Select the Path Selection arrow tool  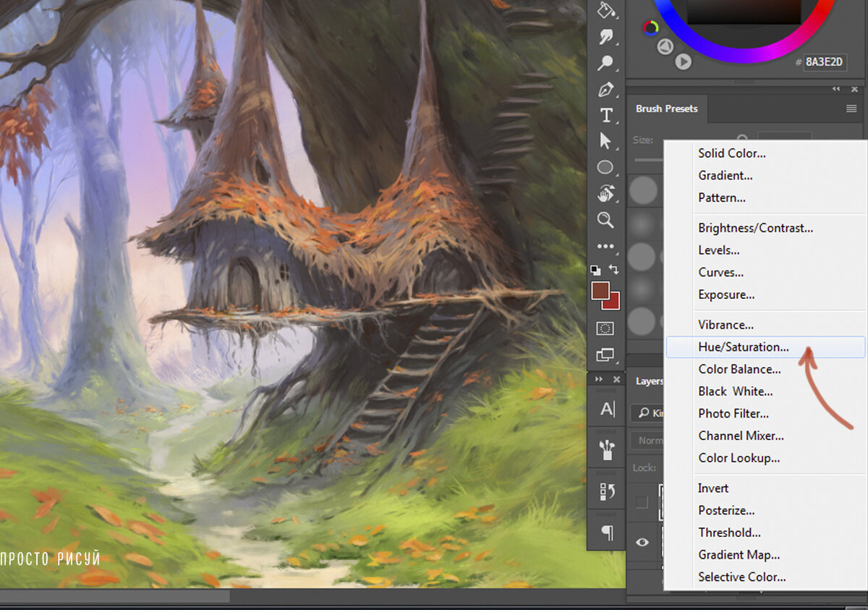coord(605,142)
